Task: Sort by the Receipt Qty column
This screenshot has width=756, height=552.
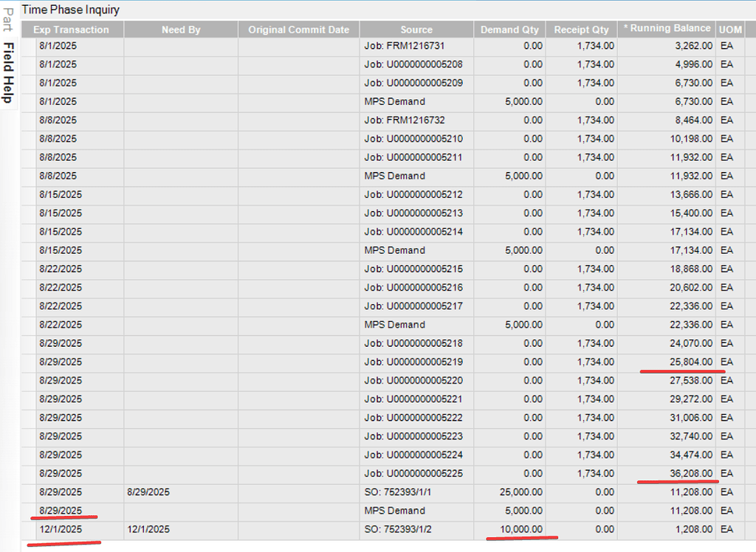Action: point(582,29)
